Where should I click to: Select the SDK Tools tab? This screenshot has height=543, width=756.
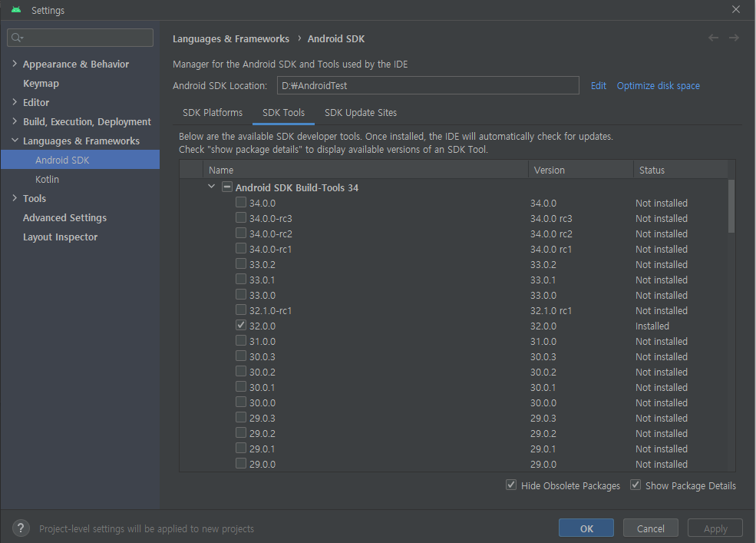coord(283,112)
